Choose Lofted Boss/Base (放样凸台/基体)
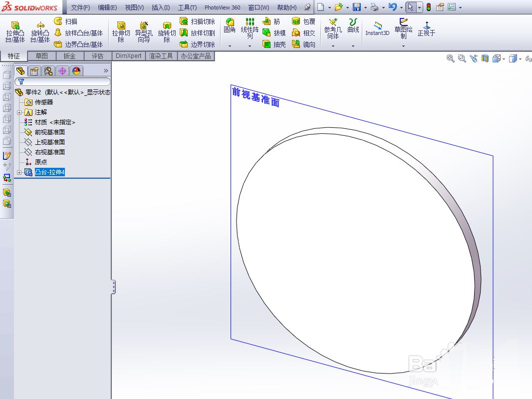 point(78,33)
